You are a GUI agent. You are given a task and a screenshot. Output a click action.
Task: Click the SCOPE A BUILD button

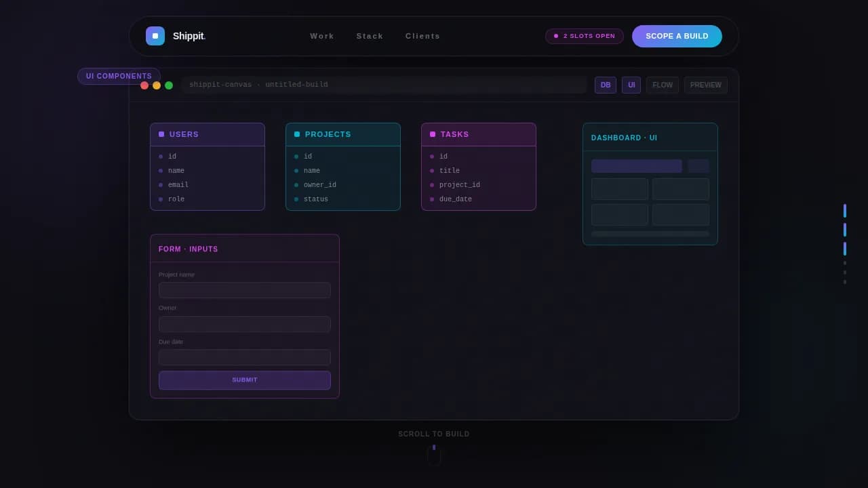coord(677,36)
